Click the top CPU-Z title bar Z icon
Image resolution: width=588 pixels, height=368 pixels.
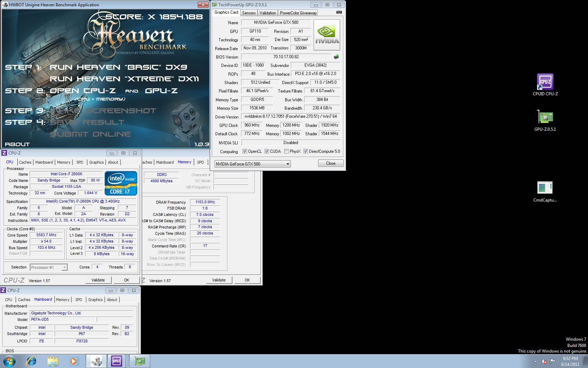click(x=4, y=153)
